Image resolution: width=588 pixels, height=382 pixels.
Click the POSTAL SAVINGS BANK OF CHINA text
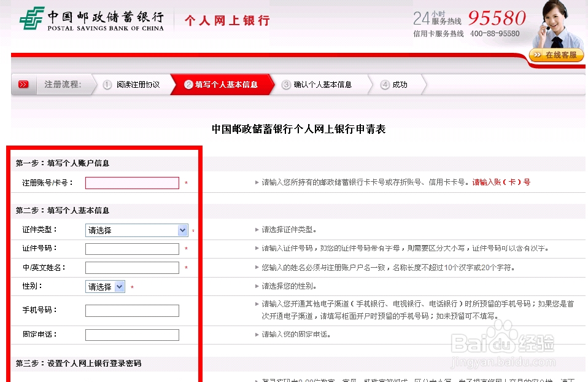[x=106, y=28]
